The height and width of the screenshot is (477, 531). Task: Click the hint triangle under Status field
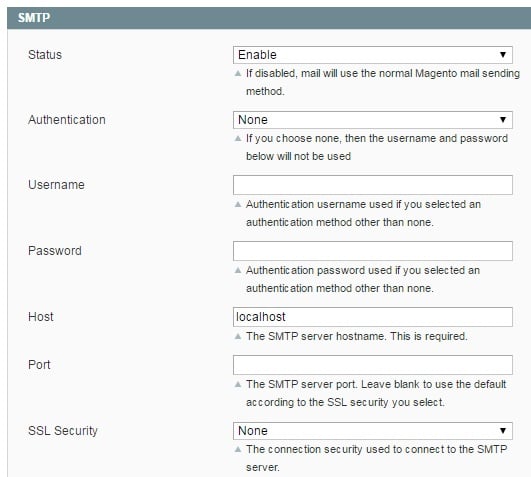[x=238, y=73]
